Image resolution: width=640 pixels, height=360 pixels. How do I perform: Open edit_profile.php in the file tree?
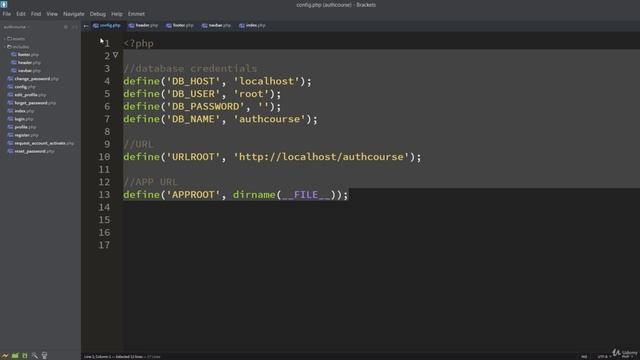(27, 95)
